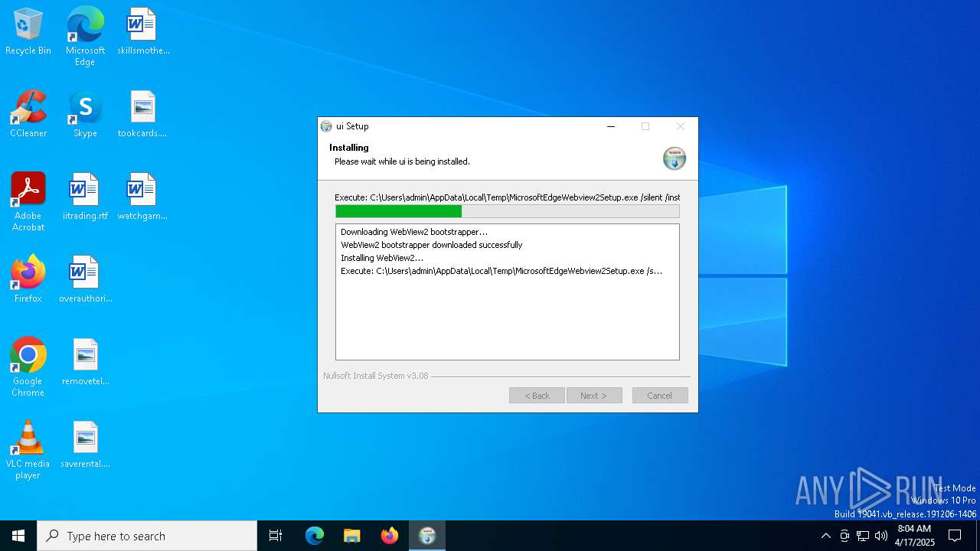Viewport: 980px width, 551px height.
Task: Select removetel... image file on desktop
Action: coord(85,363)
